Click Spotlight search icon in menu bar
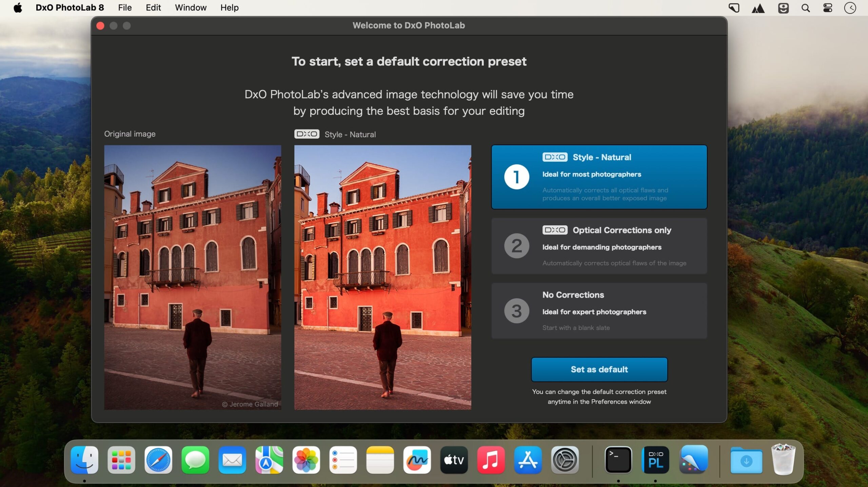This screenshot has width=868, height=487. point(806,8)
